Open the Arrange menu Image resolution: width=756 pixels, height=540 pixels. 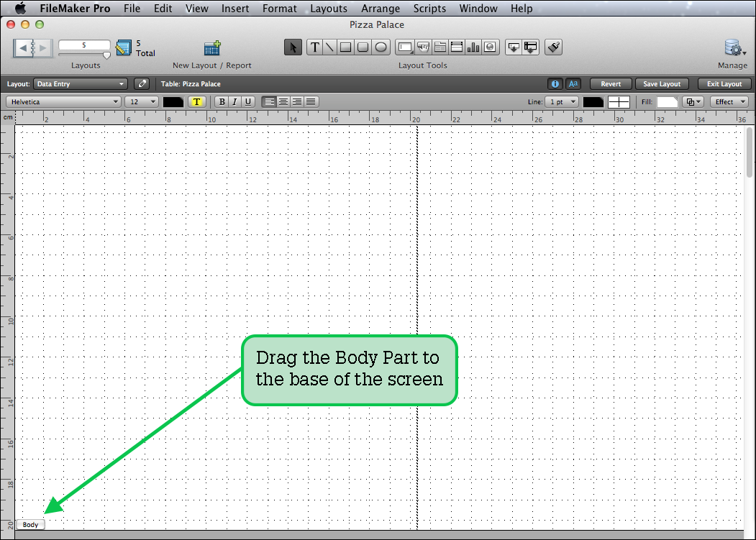pos(381,8)
